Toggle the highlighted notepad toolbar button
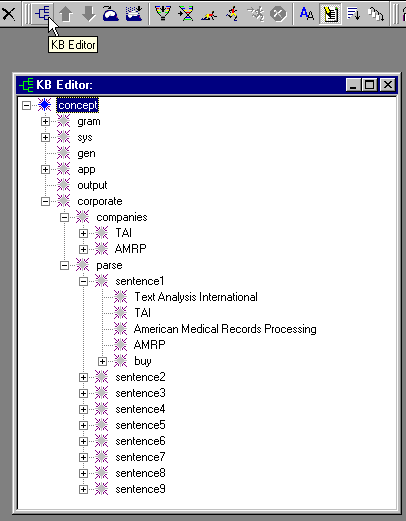The height and width of the screenshot is (521, 406). tap(330, 14)
